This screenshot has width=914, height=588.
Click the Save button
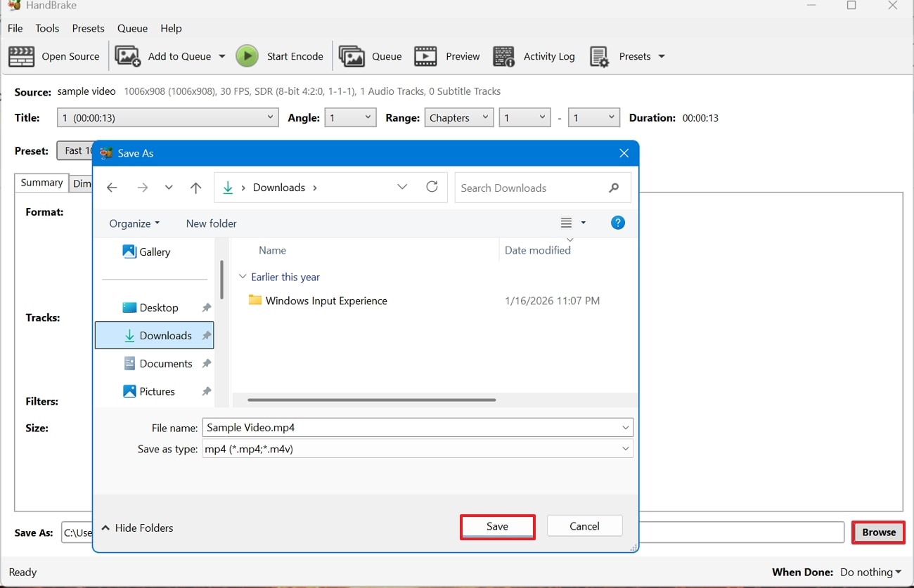497,526
